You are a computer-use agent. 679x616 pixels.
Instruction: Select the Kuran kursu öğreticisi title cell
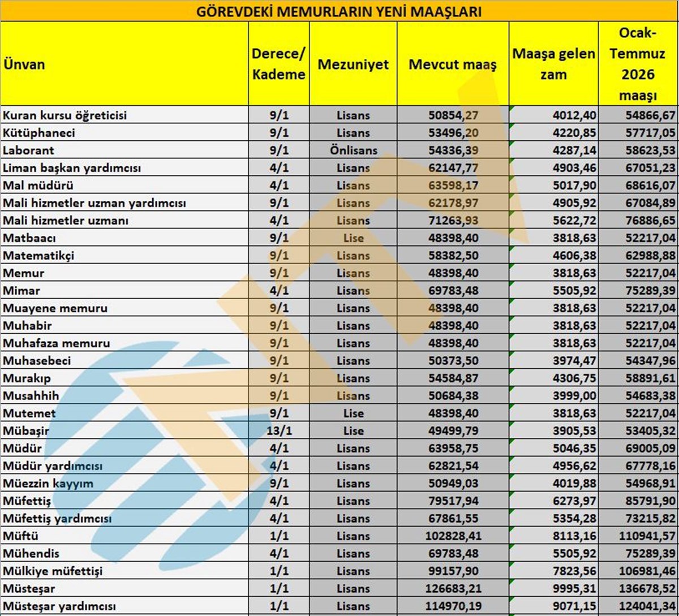point(65,115)
